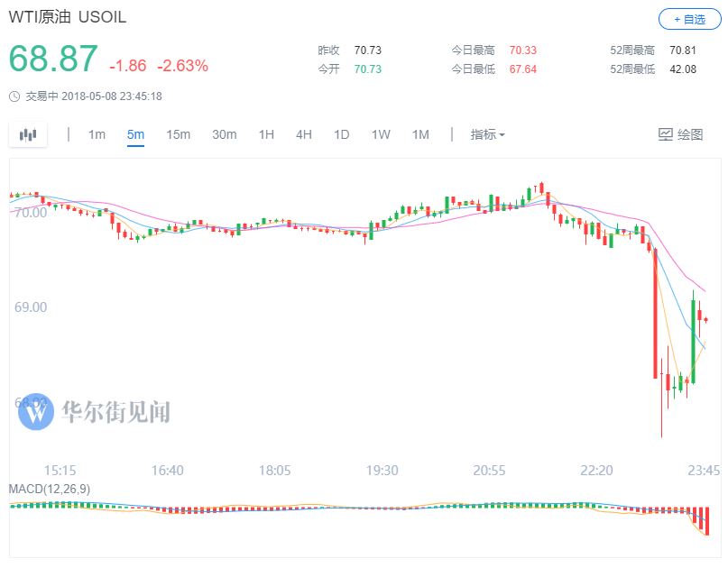
Task: Expand the 指标 indicators dropdown
Action: (487, 134)
